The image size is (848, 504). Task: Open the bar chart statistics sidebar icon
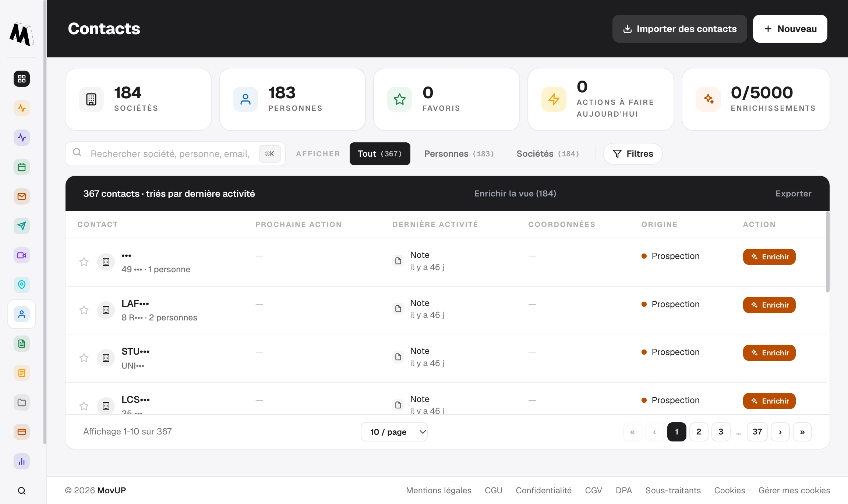22,461
